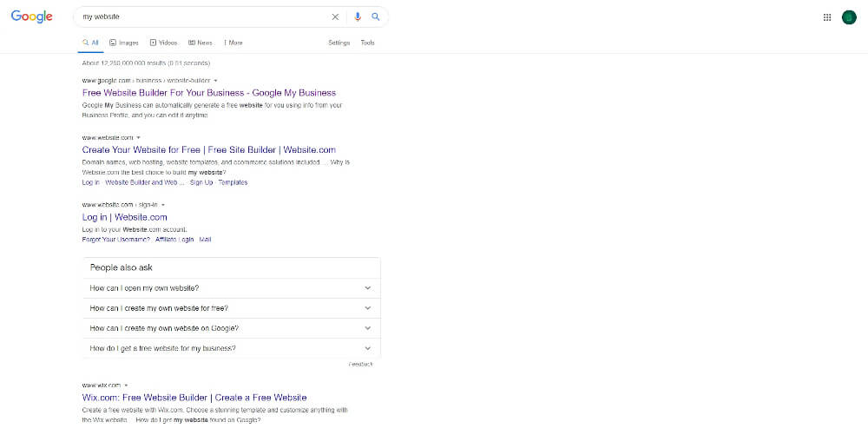The height and width of the screenshot is (435, 868).
Task: Click 'Forgot Your Username?' sitelink
Action: click(115, 240)
